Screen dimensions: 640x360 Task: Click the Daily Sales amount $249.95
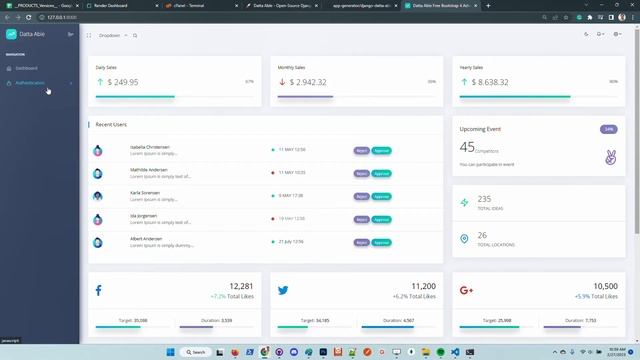point(123,82)
